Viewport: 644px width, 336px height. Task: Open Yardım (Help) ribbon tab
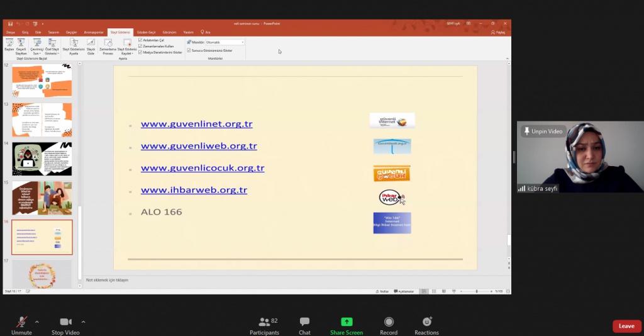(x=188, y=32)
